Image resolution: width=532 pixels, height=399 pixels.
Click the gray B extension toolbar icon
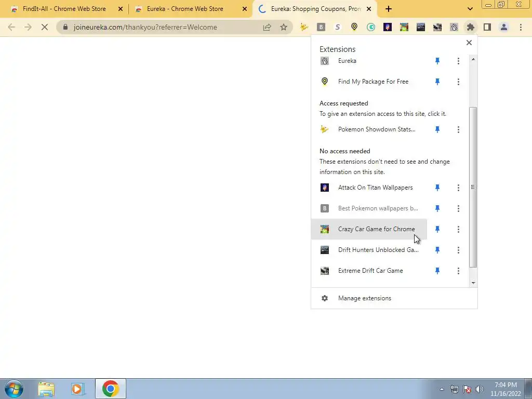tap(321, 27)
